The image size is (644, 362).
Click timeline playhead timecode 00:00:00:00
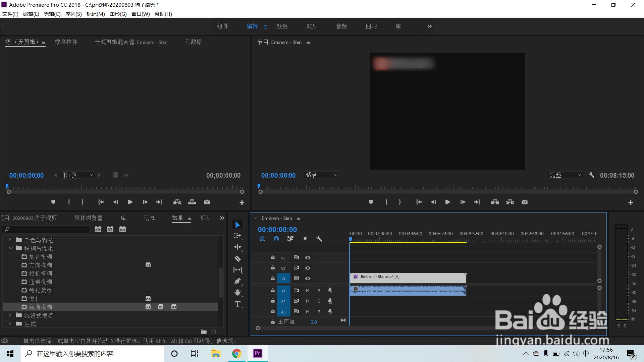tap(277, 230)
